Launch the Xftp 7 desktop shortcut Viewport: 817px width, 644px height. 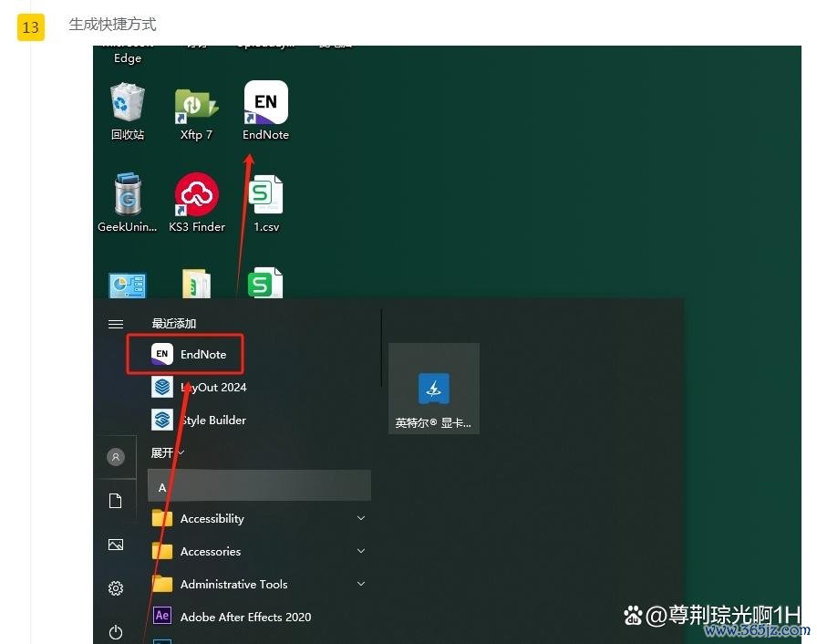tap(196, 114)
